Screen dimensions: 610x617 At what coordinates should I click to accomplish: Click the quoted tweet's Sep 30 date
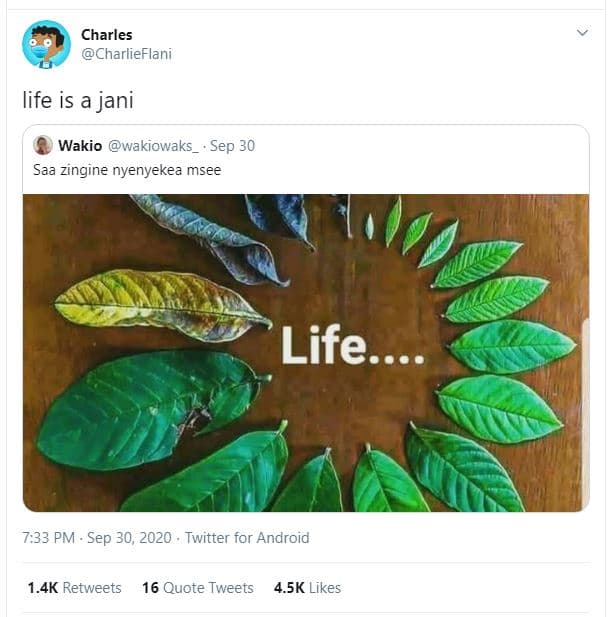click(x=233, y=146)
